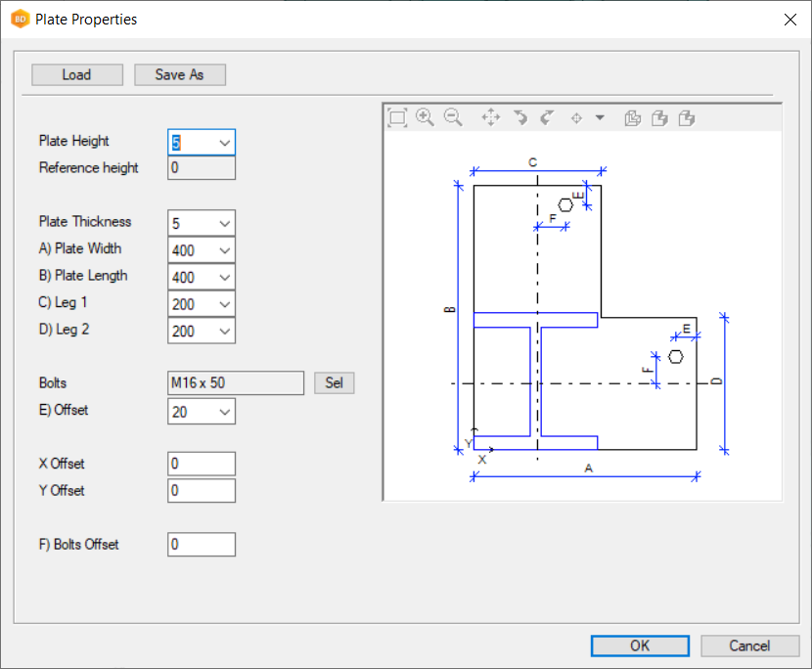Click the last 3D view cube icon
The width and height of the screenshot is (812, 669).
coord(687,117)
